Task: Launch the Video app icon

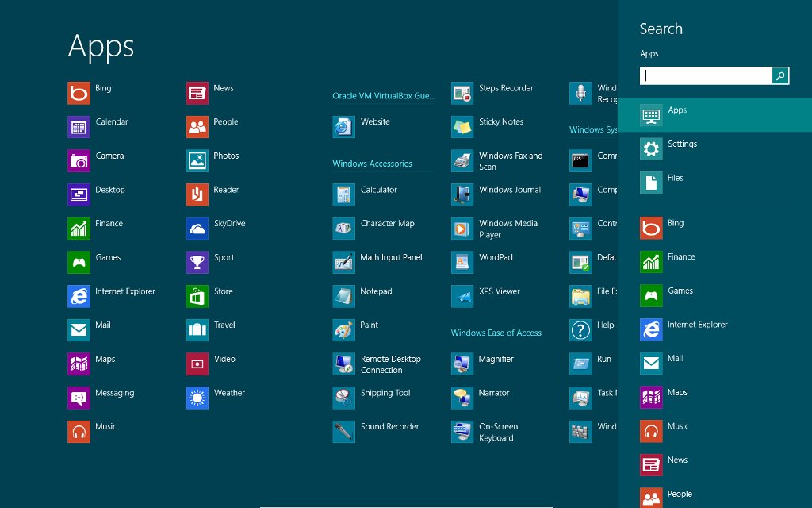Action: [197, 364]
